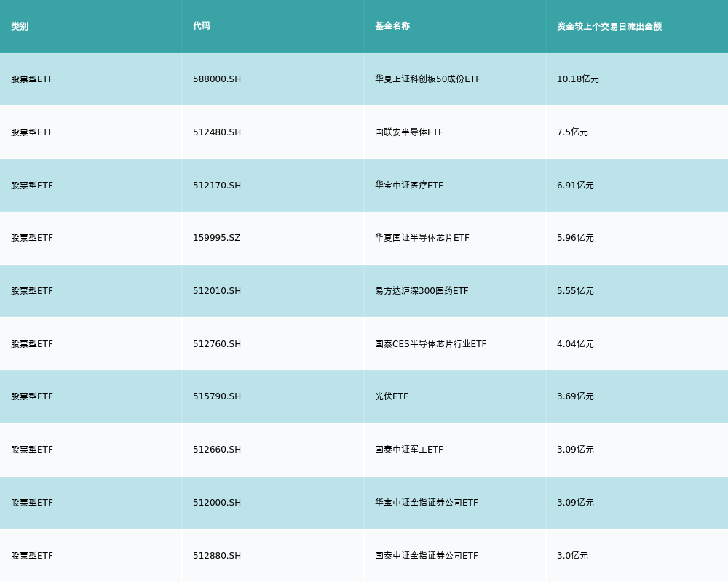This screenshot has width=728, height=582.
Task: Click 股票型ETF in the 512010.SH row
Action: [32, 291]
